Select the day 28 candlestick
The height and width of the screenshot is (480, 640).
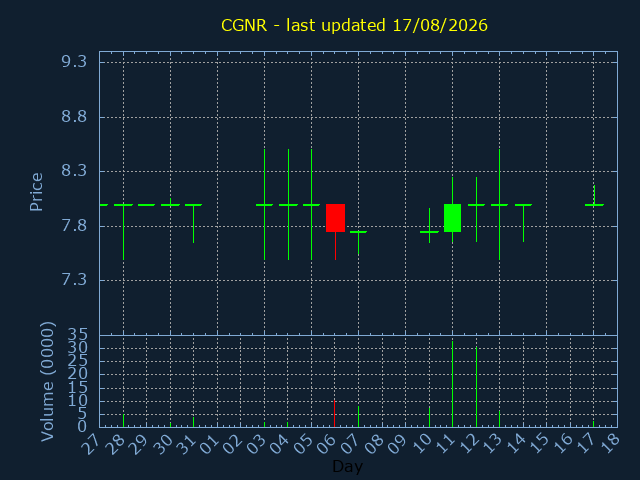(123, 232)
